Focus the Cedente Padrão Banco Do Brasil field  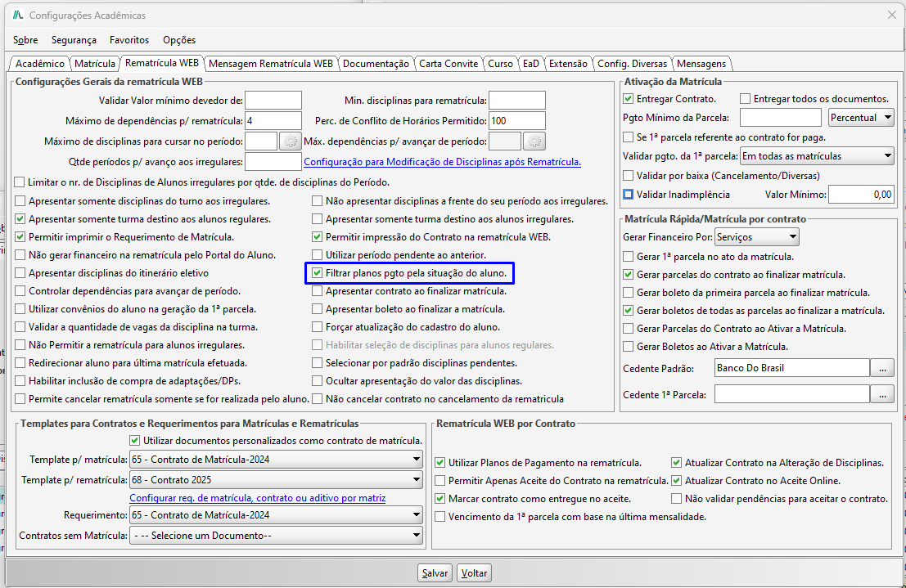[792, 368]
